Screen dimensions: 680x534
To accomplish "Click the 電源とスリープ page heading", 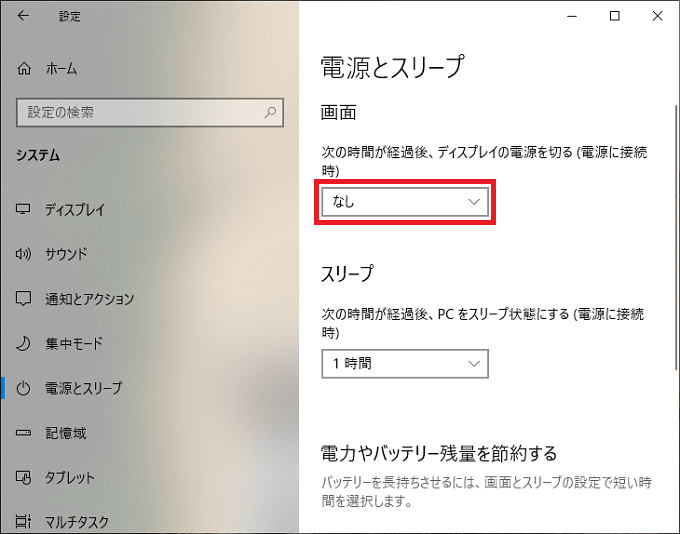I will pyautogui.click(x=392, y=67).
